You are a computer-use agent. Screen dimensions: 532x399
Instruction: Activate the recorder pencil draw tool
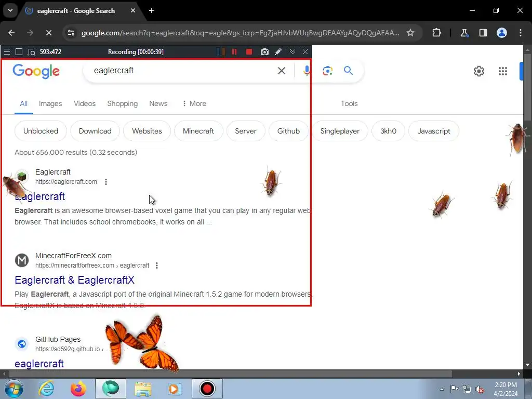[x=278, y=52]
